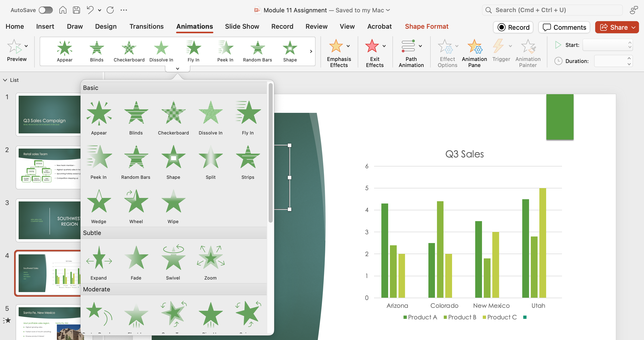Screen dimensions: 644x340
Task: Go to the Slide Show tab
Action: 242,26
